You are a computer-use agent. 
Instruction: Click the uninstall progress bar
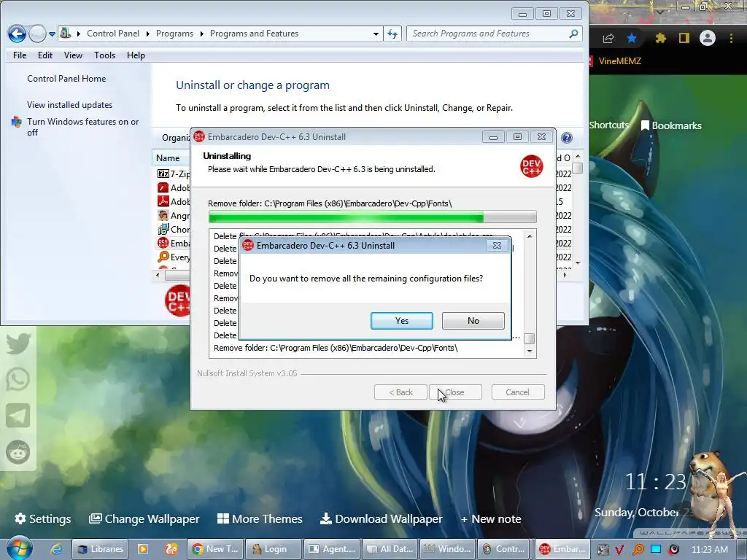[372, 217]
